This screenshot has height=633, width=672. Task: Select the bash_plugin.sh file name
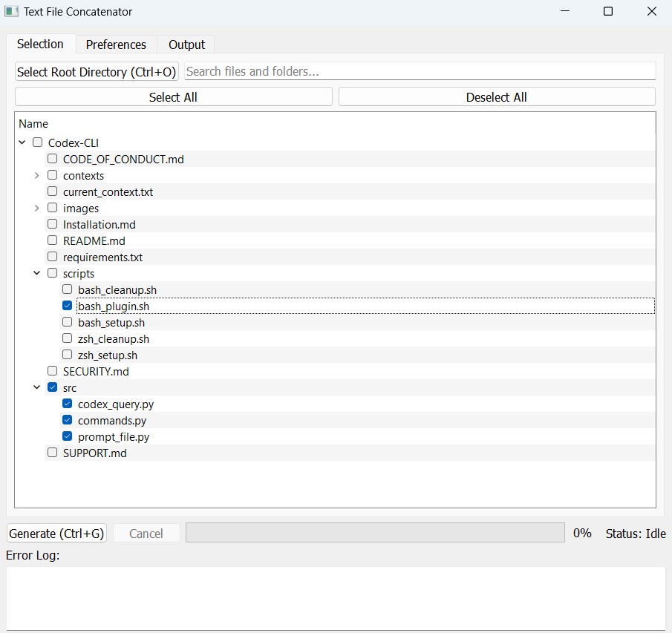tap(114, 306)
